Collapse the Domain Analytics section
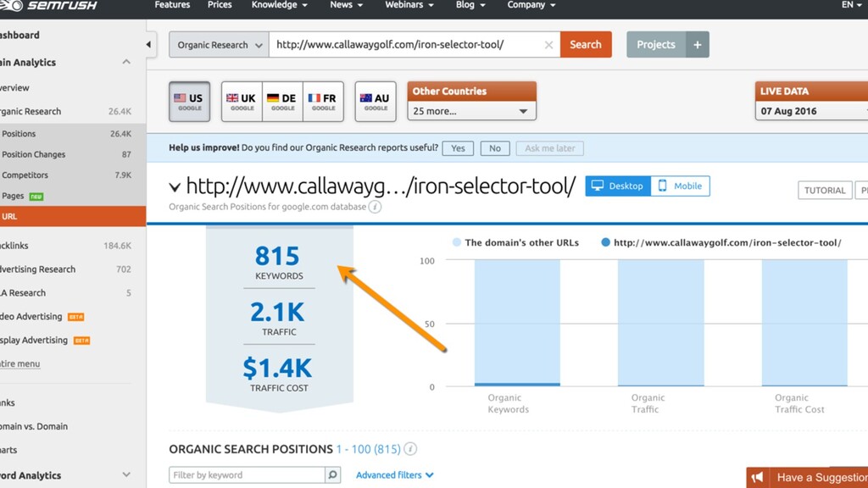 (126, 62)
